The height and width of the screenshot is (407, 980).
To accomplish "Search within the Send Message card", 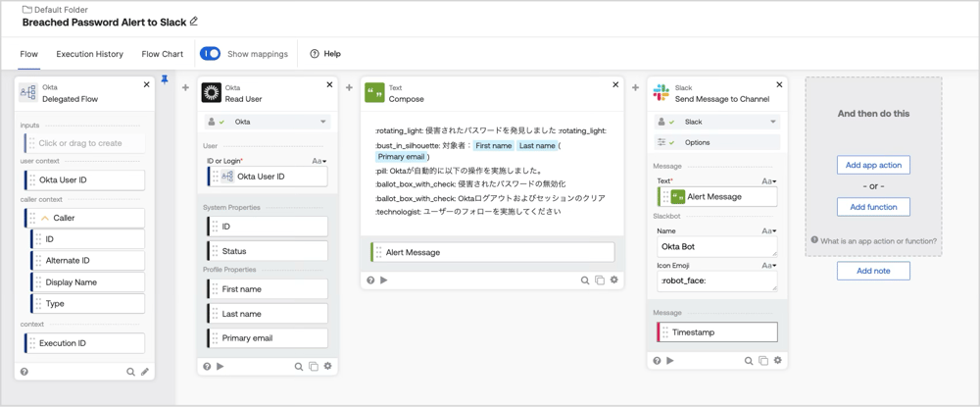I will 749,361.
